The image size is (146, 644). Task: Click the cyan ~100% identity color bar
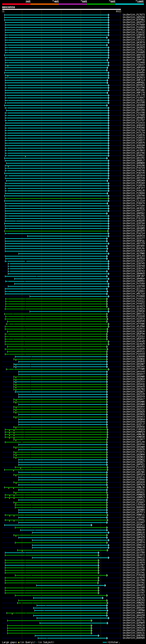pyautogui.click(x=130, y=4)
